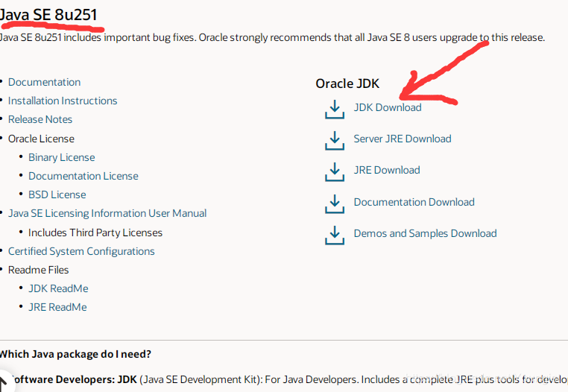This screenshot has width=568, height=392.
Task: Open Installation Instructions link
Action: (63, 101)
